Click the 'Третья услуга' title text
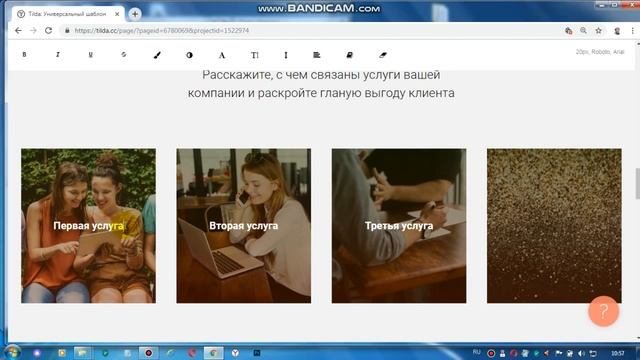Viewport: 640px width, 360px height. click(399, 226)
